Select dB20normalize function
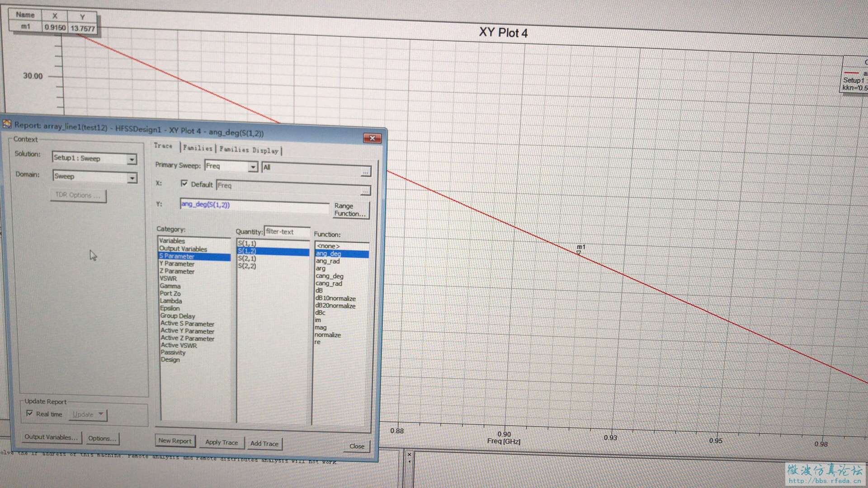 (x=335, y=306)
